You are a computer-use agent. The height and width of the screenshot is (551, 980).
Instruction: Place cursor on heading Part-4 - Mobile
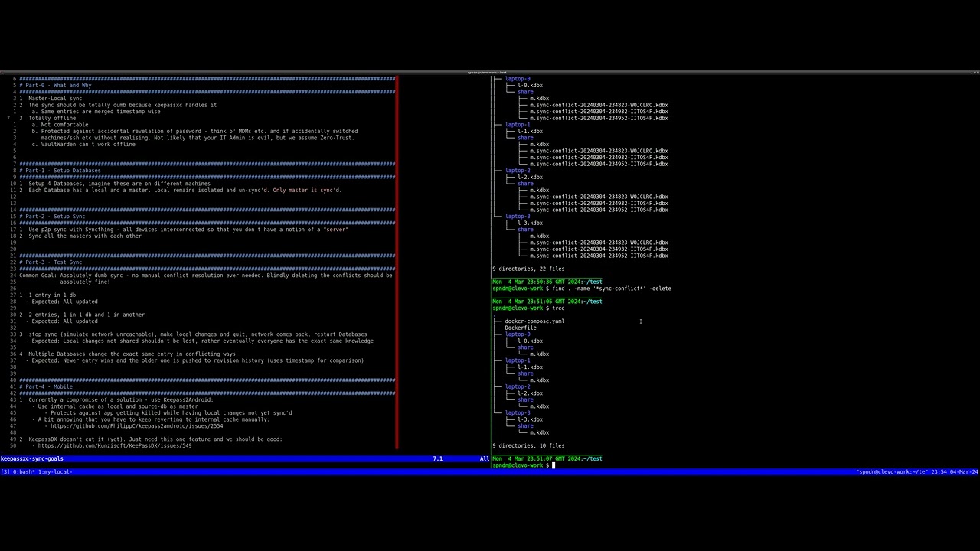point(46,387)
